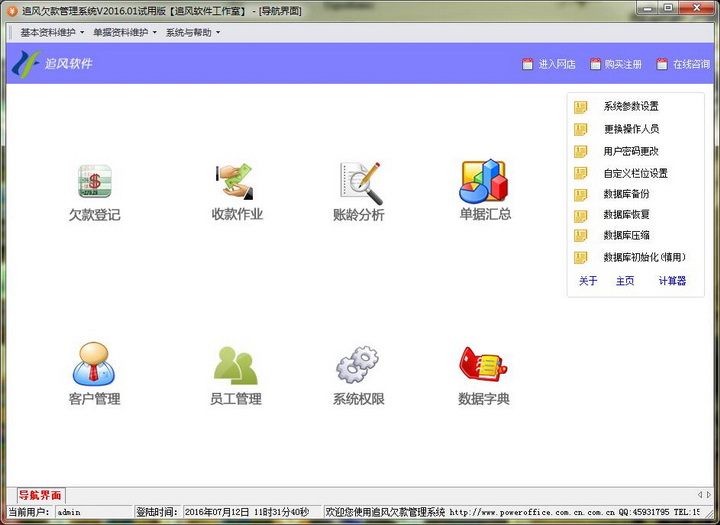This screenshot has width=720, height=525.
Task: Minimize the application window
Action: (648, 8)
